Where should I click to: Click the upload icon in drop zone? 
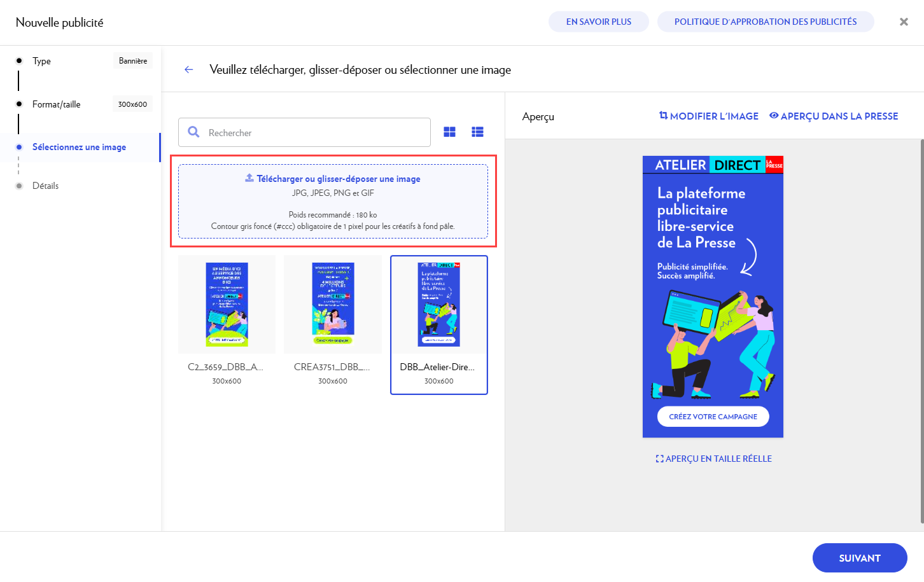249,178
